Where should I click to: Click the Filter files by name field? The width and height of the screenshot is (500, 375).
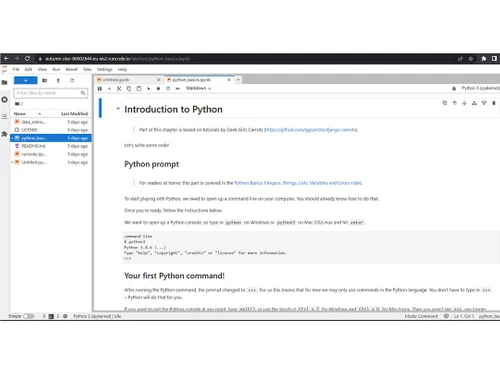51,93
